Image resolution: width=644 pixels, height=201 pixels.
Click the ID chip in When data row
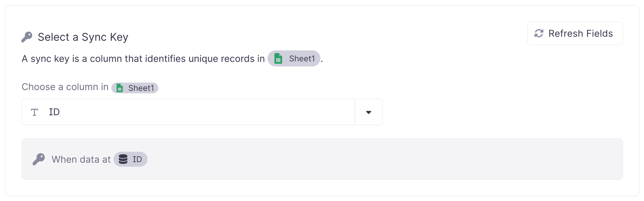click(130, 159)
